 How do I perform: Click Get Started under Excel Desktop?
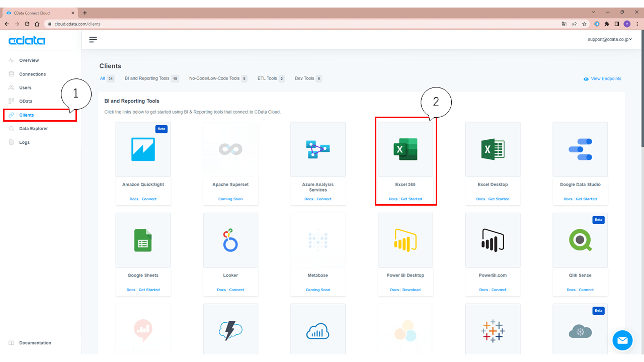[499, 199]
